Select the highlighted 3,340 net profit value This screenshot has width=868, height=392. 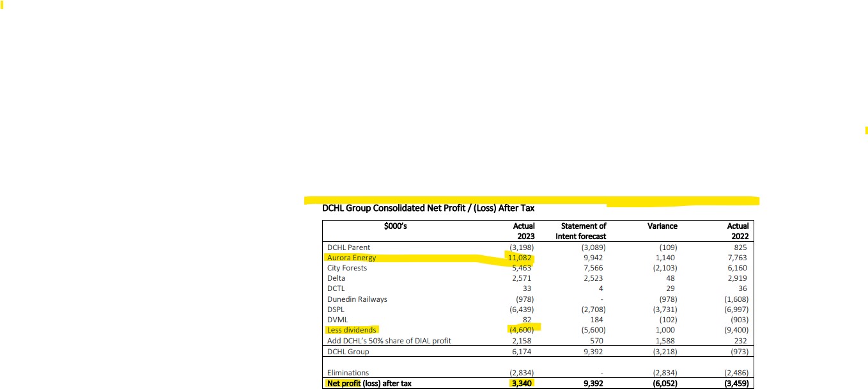522,384
